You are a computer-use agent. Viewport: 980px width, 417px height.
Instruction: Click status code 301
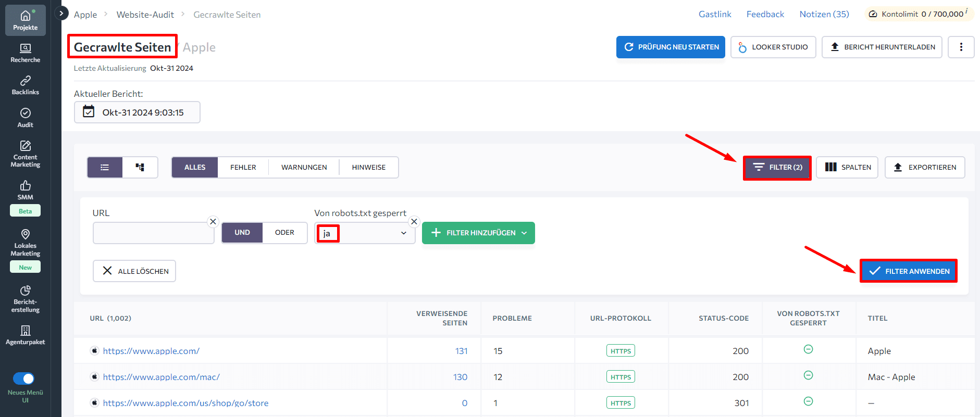pos(741,403)
